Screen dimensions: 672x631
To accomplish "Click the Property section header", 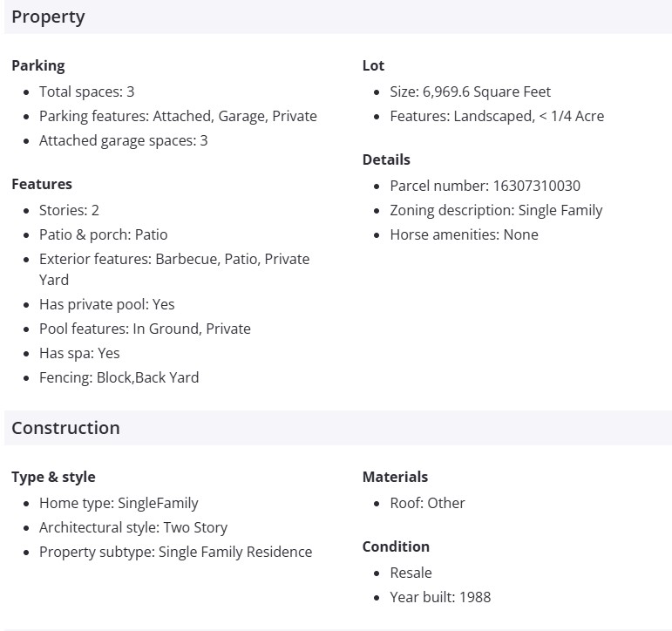I will point(48,17).
